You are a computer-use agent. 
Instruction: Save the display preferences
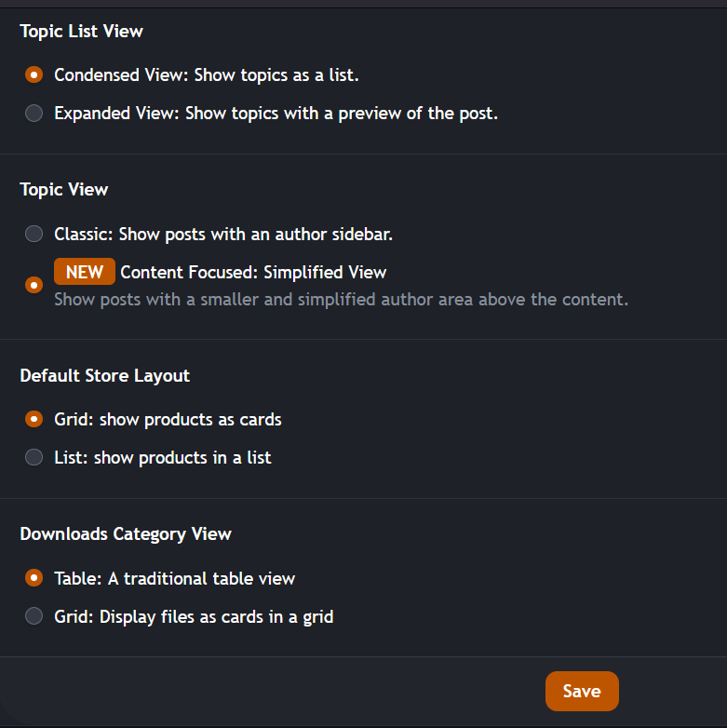(582, 691)
